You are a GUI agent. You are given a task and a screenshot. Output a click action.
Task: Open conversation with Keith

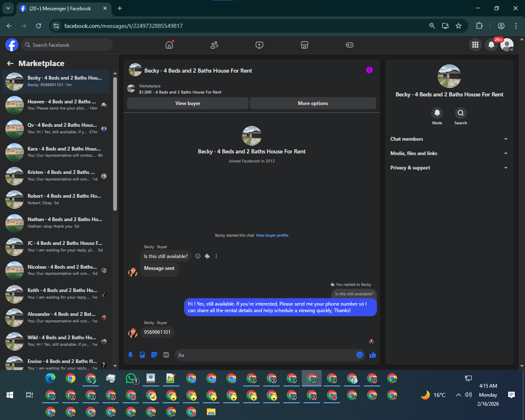[56, 294]
